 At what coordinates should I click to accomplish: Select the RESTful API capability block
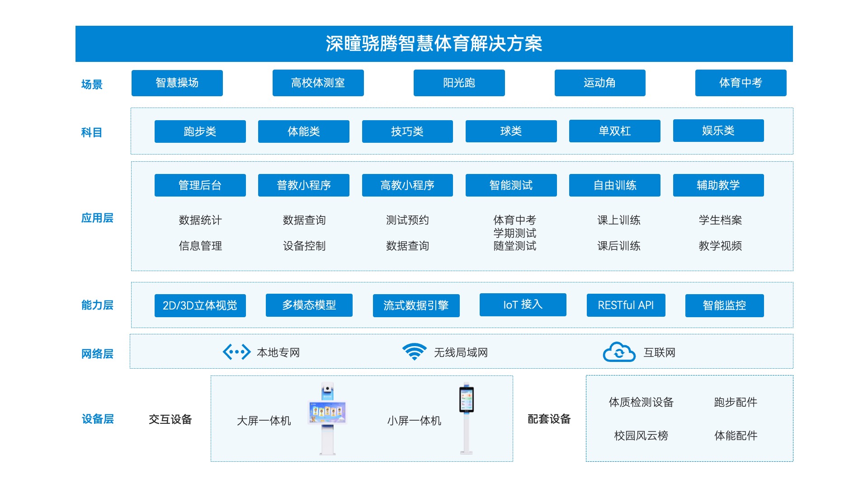click(626, 305)
